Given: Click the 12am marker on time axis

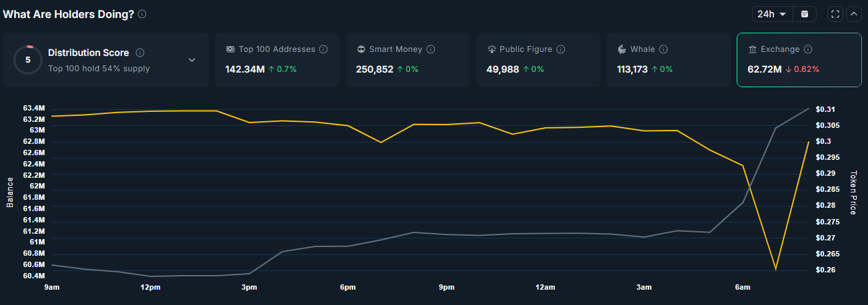Looking at the screenshot, I should coord(545,287).
